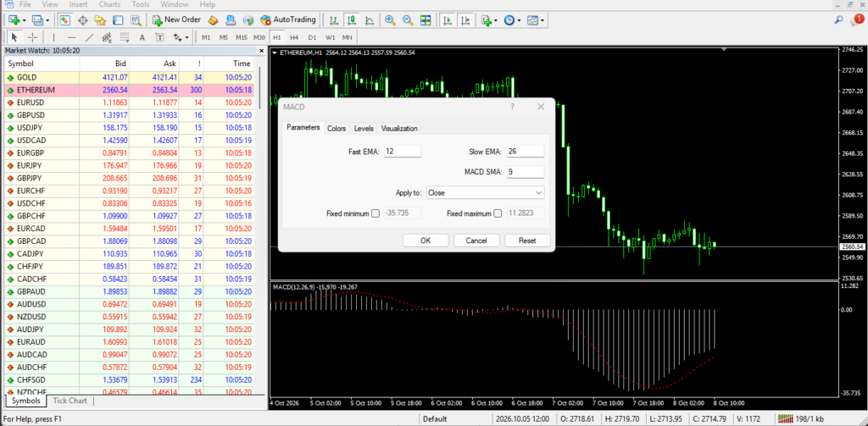Viewport: 868px width, 426px height.
Task: Open the chat notifications icon
Action: pyautogui.click(x=857, y=20)
